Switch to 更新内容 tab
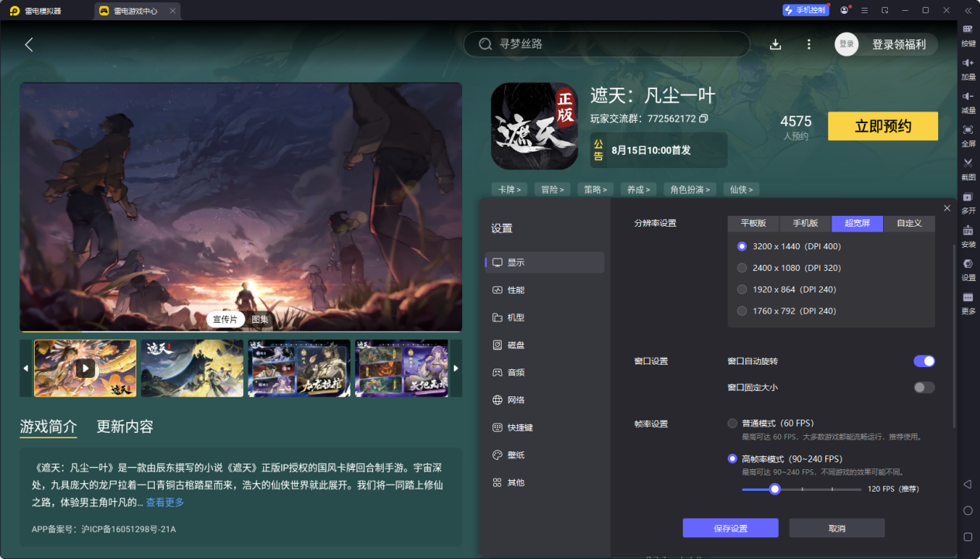Screen dimensions: 980x559 coord(125,427)
